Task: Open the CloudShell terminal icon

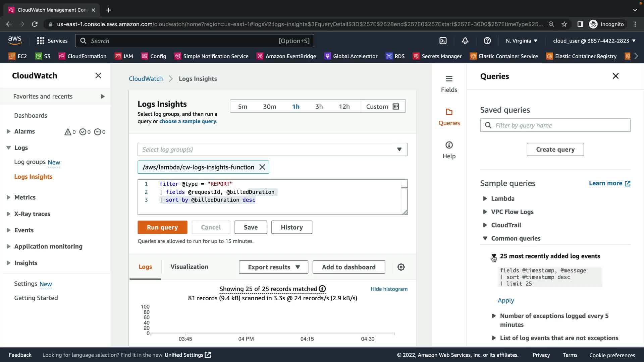Action: [x=443, y=41]
